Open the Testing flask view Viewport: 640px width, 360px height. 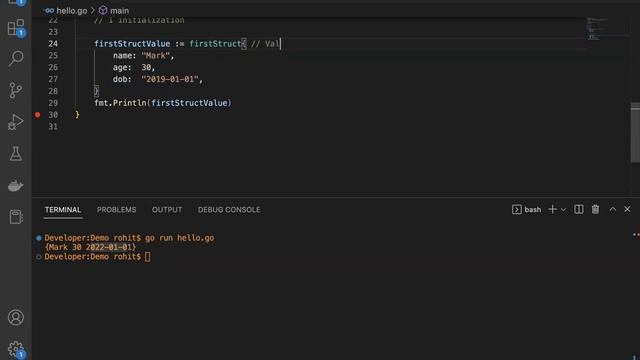tap(16, 153)
